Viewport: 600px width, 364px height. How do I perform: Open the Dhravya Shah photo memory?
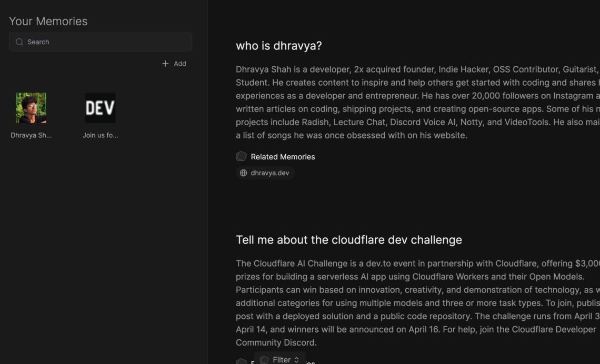pos(31,108)
